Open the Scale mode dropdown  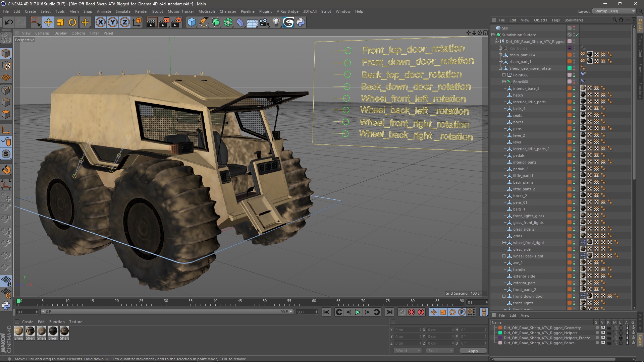coord(440,351)
